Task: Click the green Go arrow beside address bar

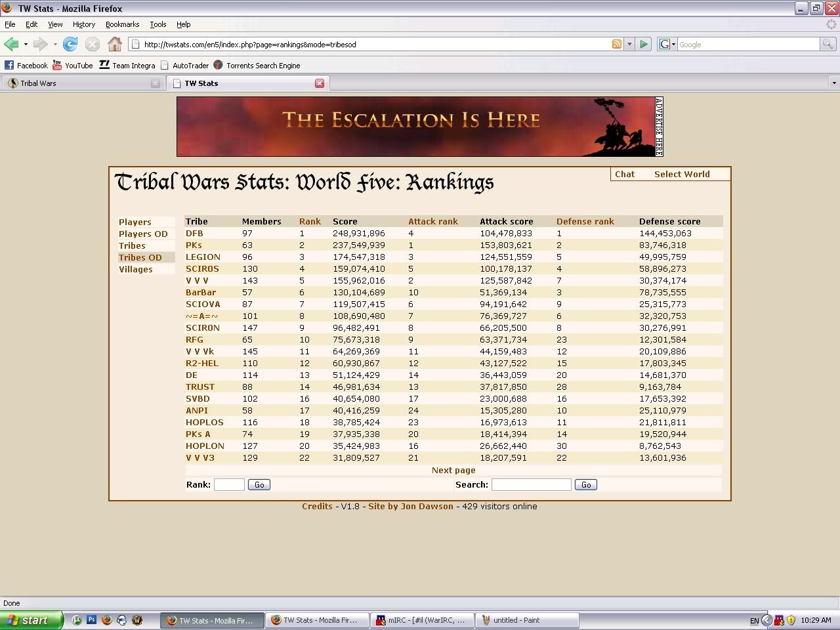Action: [644, 44]
